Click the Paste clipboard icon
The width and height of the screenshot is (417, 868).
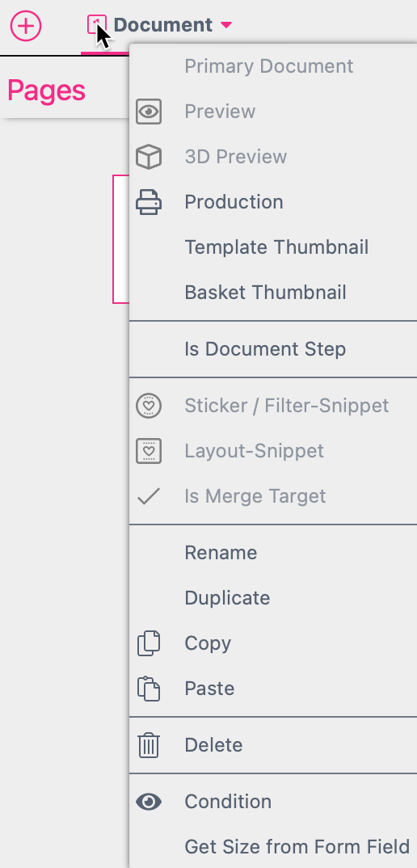149,689
